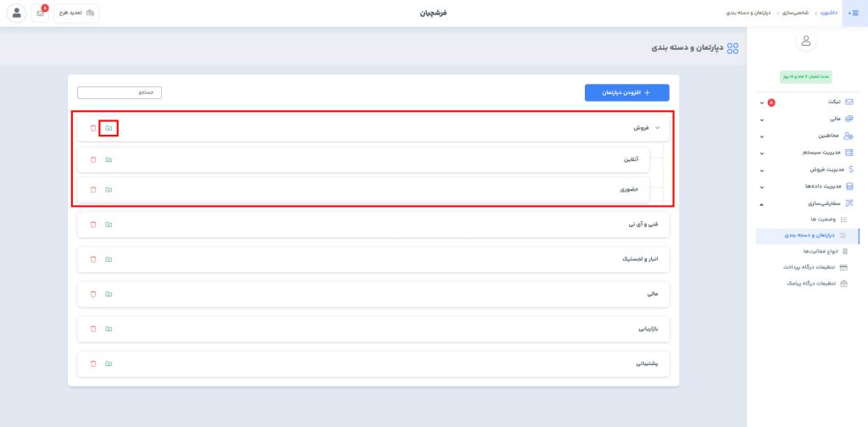This screenshot has height=427, width=868.
Task: Toggle the sidebar hamburger menu
Action: click(854, 14)
